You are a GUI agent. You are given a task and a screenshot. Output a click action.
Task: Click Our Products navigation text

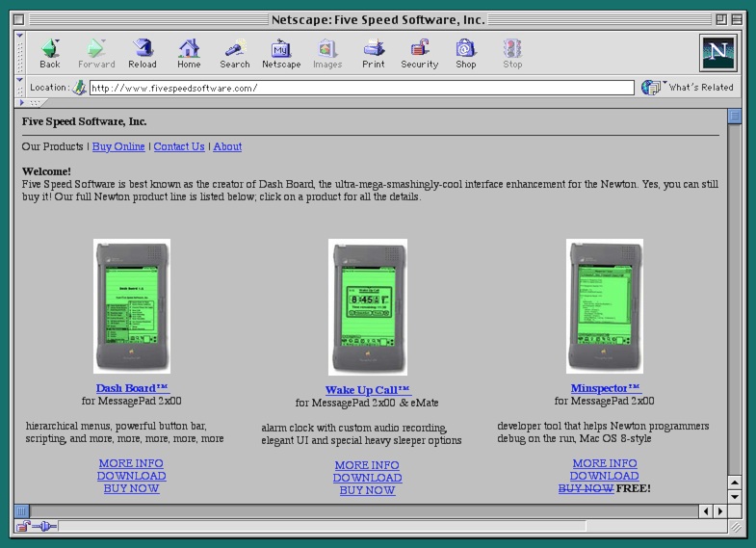53,146
